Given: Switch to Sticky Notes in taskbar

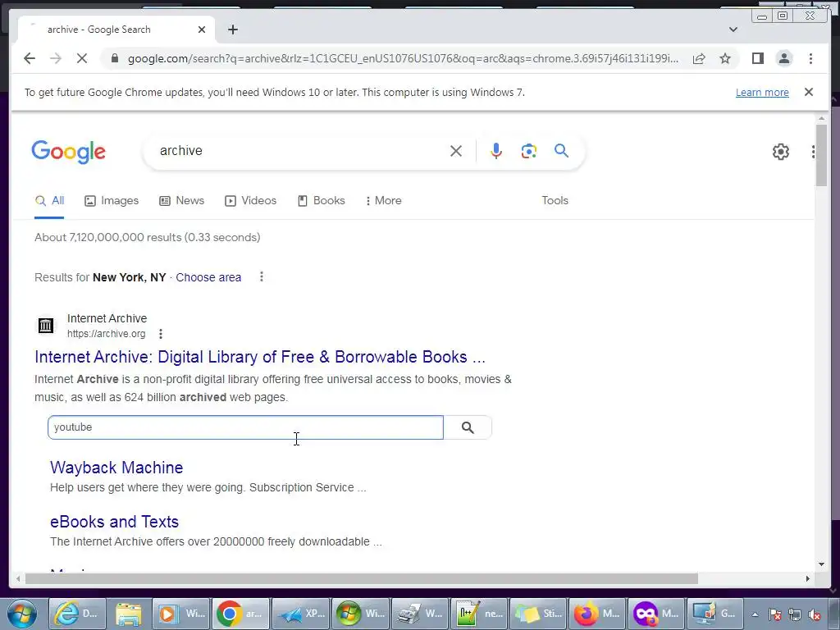Looking at the screenshot, I should (539, 614).
